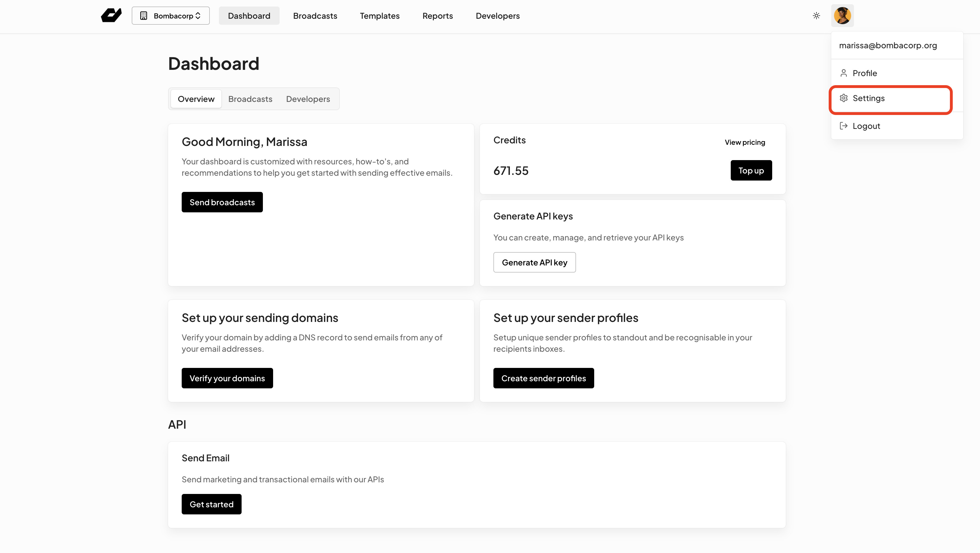Click the main Dashboard page heading
Viewport: 980px width, 553px height.
tap(213, 64)
